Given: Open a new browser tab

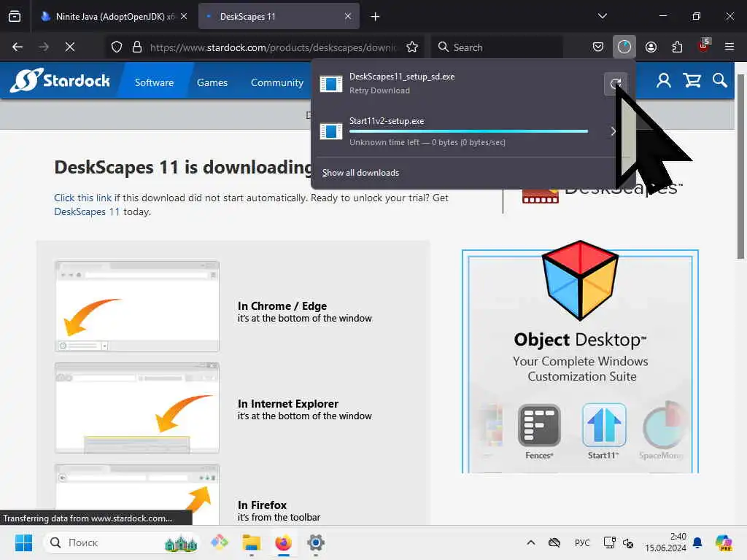Looking at the screenshot, I should coord(376,17).
